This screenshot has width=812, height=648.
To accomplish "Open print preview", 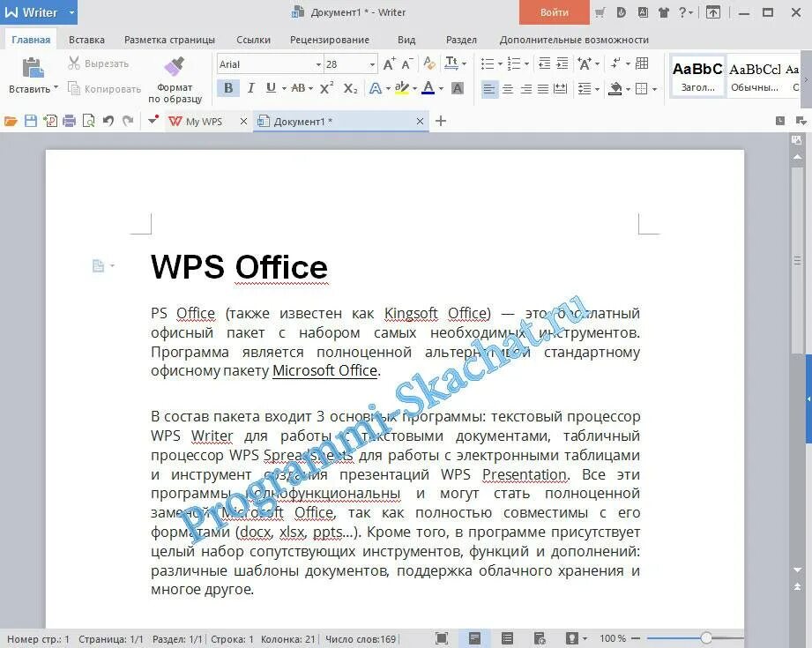I will pyautogui.click(x=90, y=120).
